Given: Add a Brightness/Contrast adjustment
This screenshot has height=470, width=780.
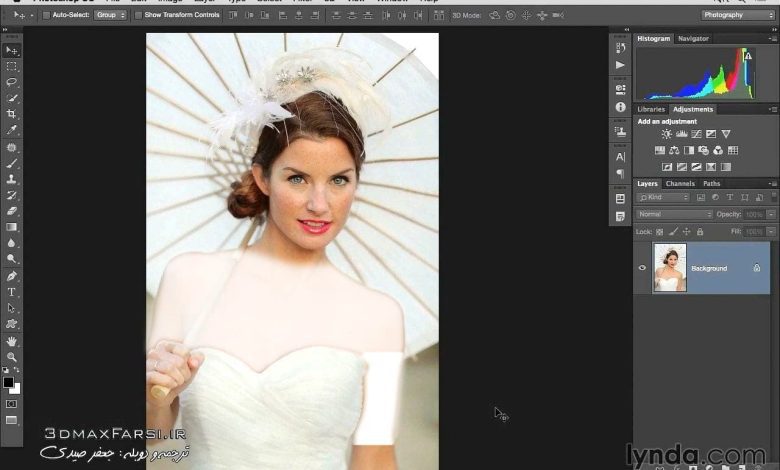Looking at the screenshot, I should pos(667,134).
